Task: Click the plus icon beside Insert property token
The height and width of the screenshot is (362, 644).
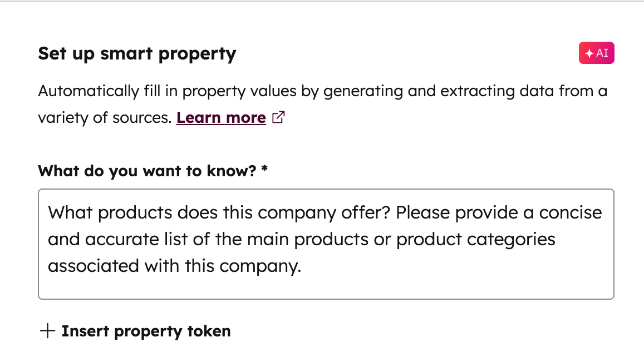Action: [x=46, y=331]
